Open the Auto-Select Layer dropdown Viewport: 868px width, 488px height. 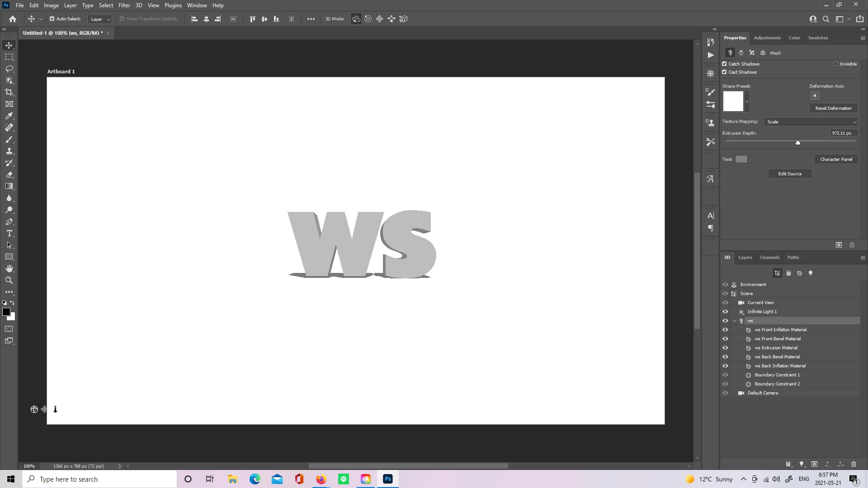pyautogui.click(x=100, y=19)
